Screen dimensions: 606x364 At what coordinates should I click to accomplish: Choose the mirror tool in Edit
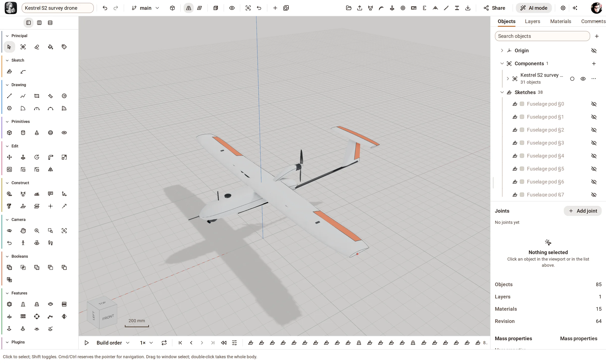click(50, 170)
